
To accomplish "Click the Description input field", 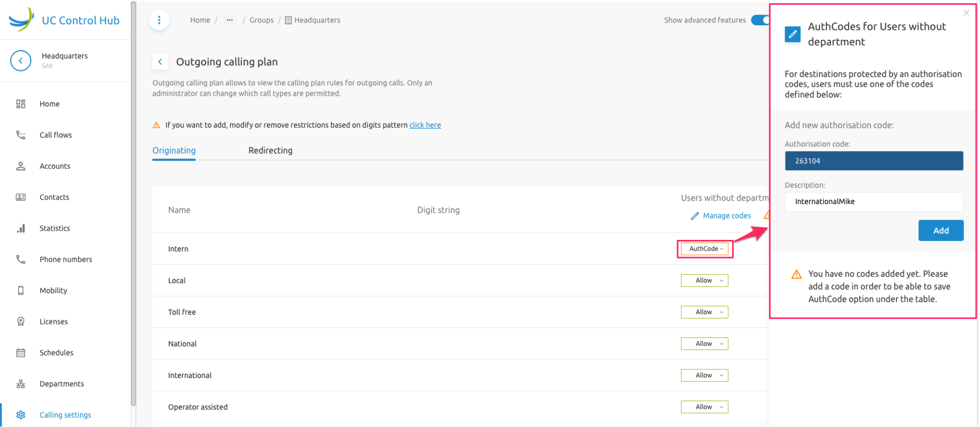I will click(873, 202).
